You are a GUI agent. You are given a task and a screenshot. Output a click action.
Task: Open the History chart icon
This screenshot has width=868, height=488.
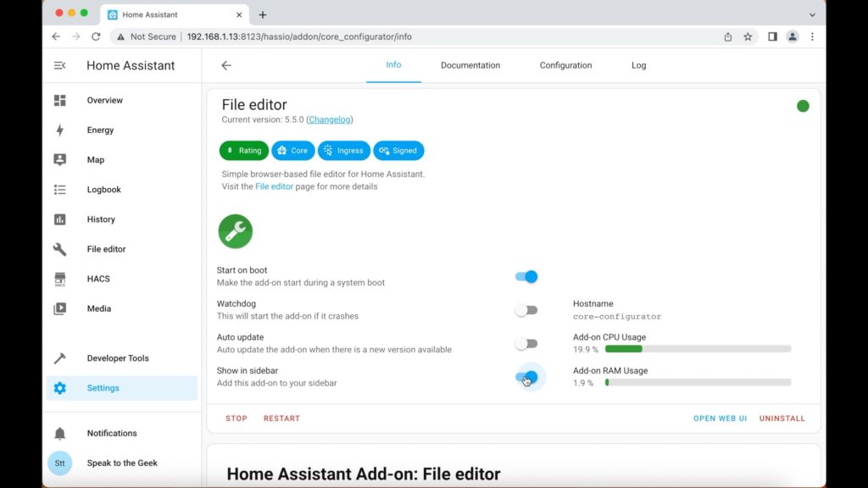pos(60,219)
